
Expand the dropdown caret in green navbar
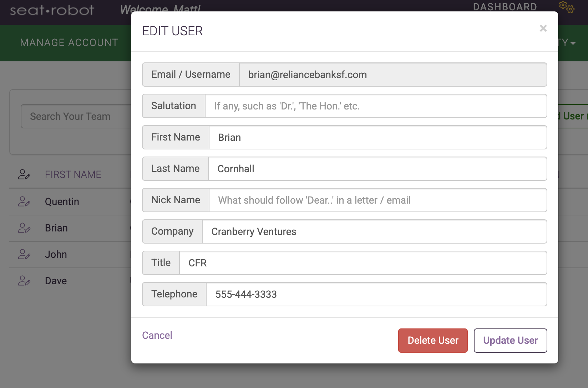573,43
